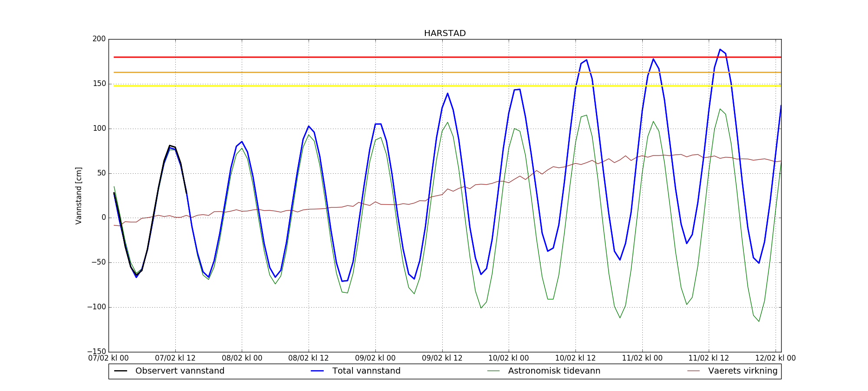Select the 09/02 kl 12 x-axis tick

(x=442, y=358)
